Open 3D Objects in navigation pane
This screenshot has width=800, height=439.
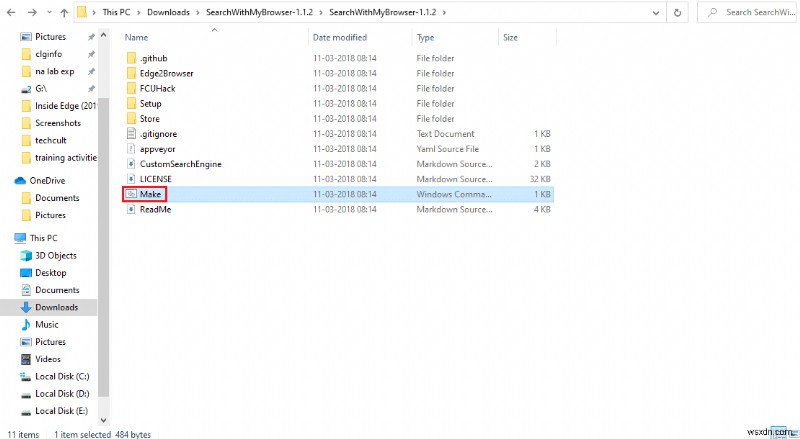[x=56, y=256]
